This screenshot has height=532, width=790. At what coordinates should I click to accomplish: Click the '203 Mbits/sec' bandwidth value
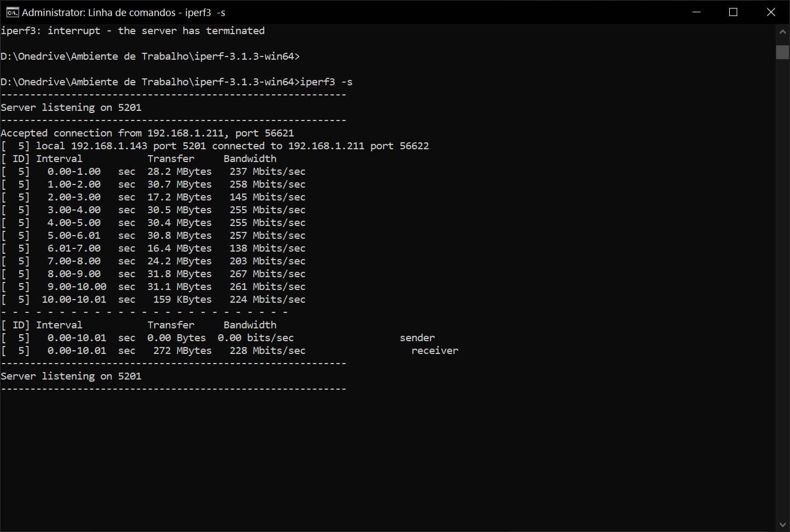tap(267, 261)
